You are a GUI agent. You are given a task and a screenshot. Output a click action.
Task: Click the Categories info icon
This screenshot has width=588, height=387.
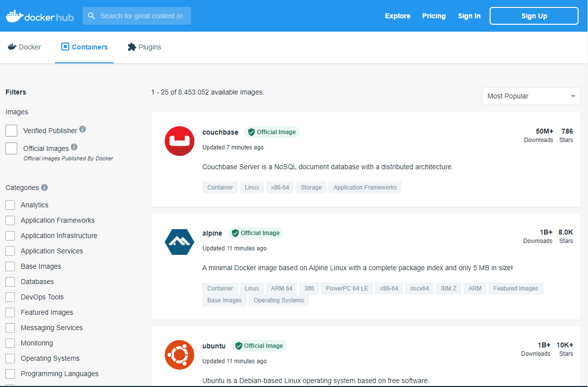coord(44,187)
